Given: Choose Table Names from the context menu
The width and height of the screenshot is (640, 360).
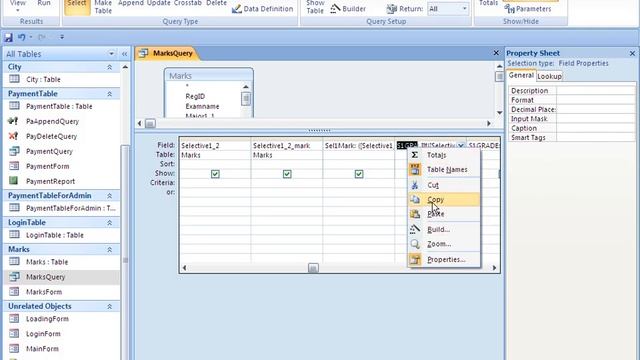Looking at the screenshot, I should 444,169.
